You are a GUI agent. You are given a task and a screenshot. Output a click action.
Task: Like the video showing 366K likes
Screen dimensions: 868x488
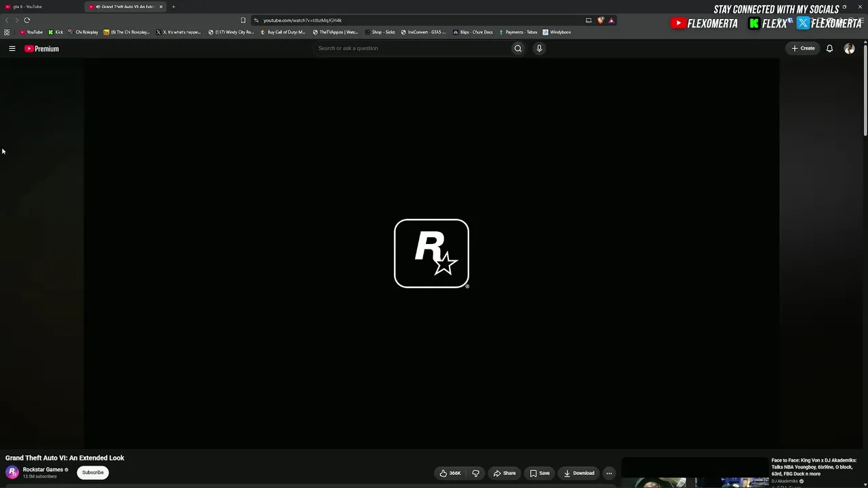[x=450, y=473]
